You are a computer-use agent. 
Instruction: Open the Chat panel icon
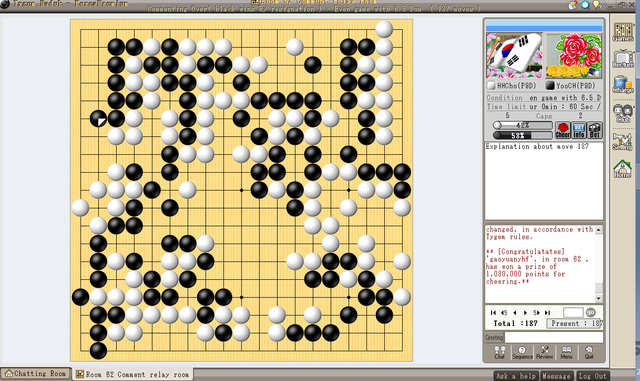click(500, 352)
